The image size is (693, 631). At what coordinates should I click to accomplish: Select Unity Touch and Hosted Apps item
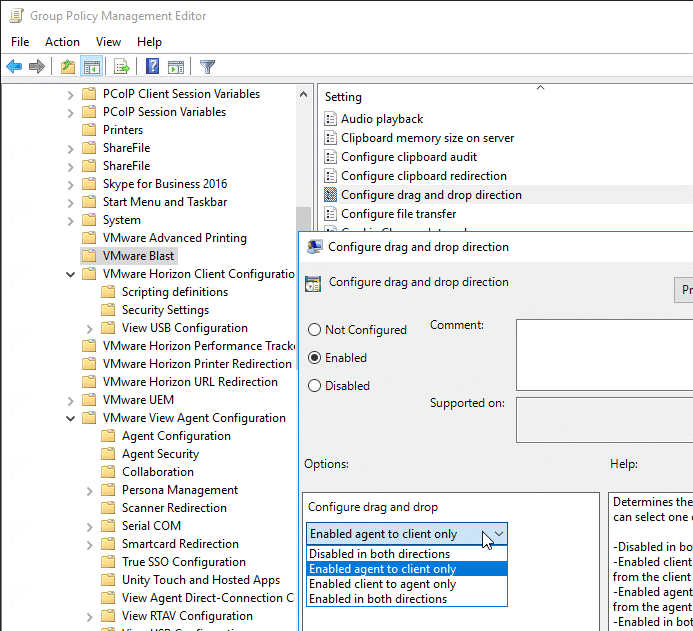click(x=201, y=580)
